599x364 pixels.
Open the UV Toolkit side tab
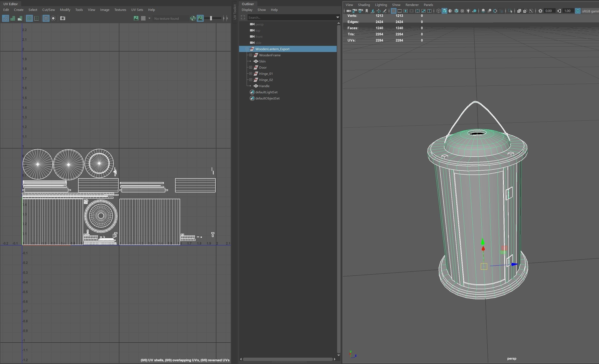[235, 12]
